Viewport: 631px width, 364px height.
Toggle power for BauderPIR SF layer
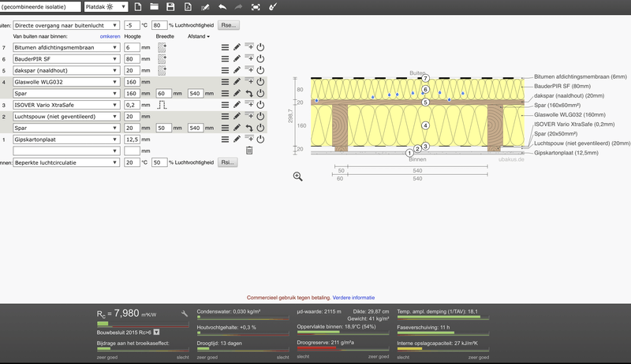[260, 58]
